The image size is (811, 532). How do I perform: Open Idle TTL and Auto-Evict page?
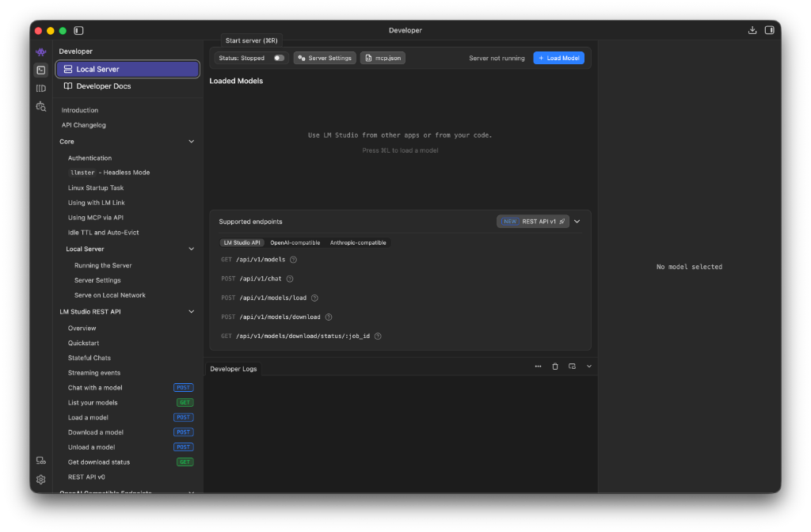pyautogui.click(x=103, y=233)
